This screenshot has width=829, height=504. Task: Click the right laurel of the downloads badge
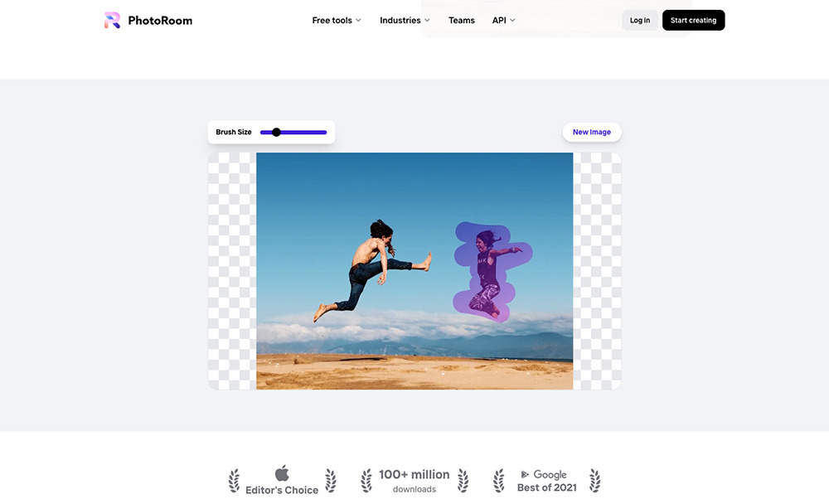tap(463, 481)
